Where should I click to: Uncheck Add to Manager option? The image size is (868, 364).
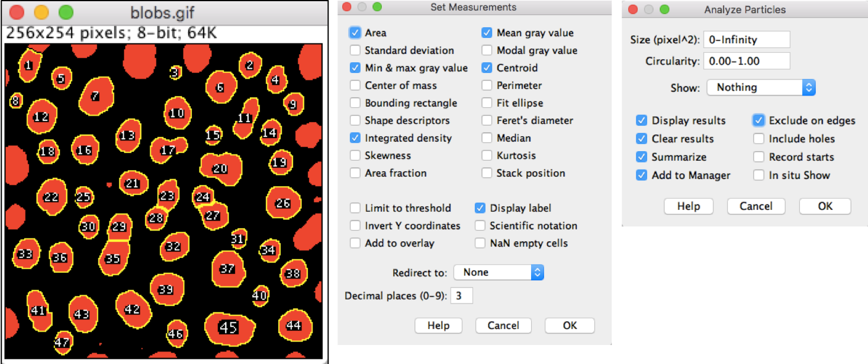click(x=641, y=175)
